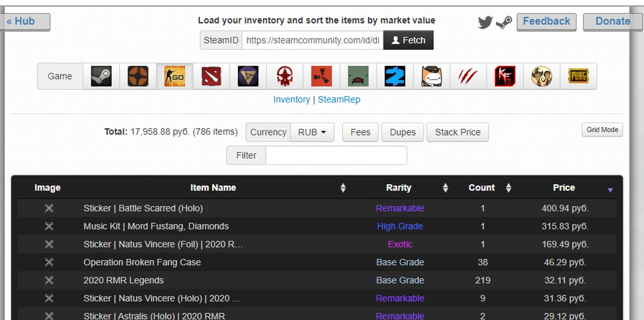Click the price 400.94 руб.
This screenshot has width=644, height=320.
click(565, 208)
